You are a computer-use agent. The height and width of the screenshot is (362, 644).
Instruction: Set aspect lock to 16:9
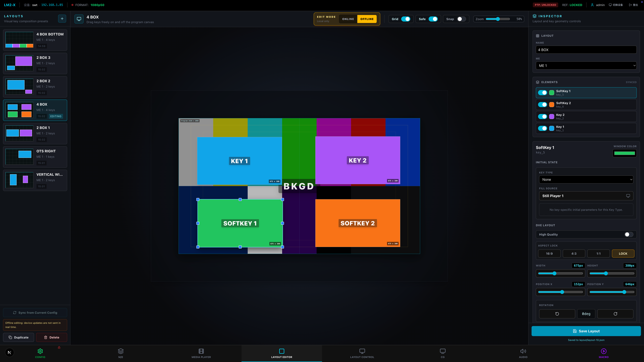coord(549,254)
